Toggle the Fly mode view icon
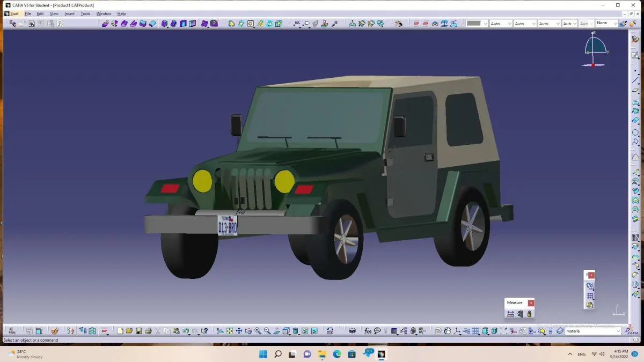This screenshot has width=644, height=362. (220, 331)
